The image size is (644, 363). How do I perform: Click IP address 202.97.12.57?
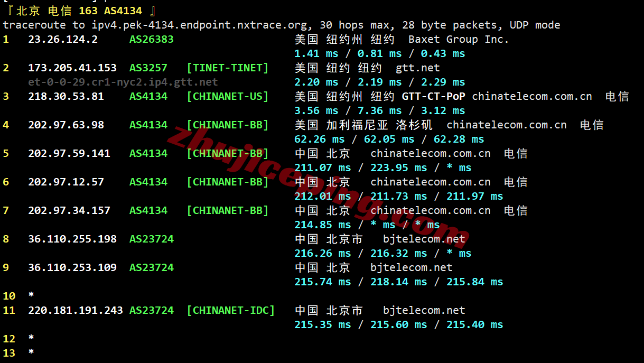66,182
